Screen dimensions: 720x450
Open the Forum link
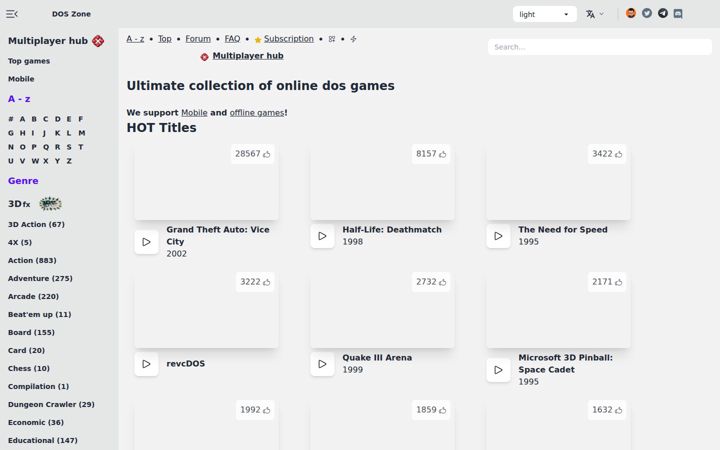tap(198, 39)
